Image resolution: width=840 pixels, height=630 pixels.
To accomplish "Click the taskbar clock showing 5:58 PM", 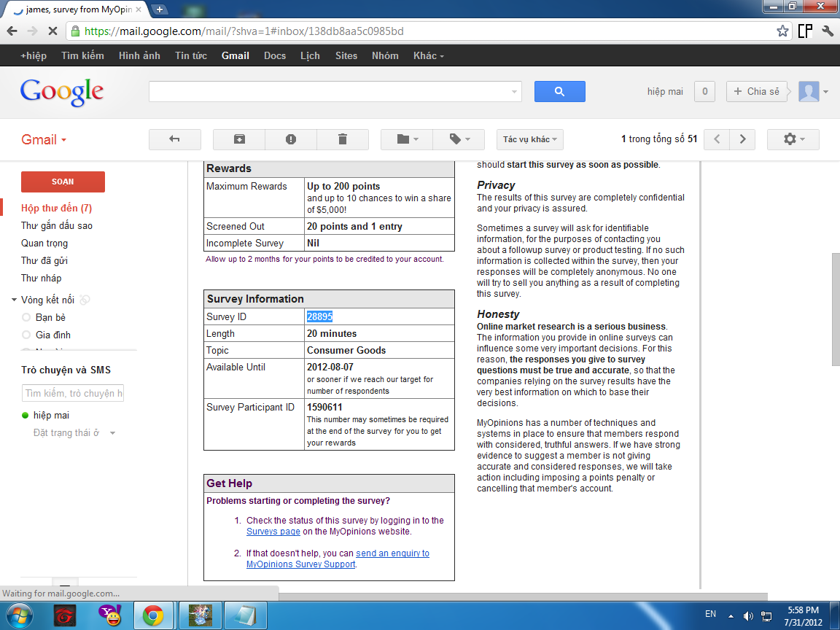I will tap(803, 616).
